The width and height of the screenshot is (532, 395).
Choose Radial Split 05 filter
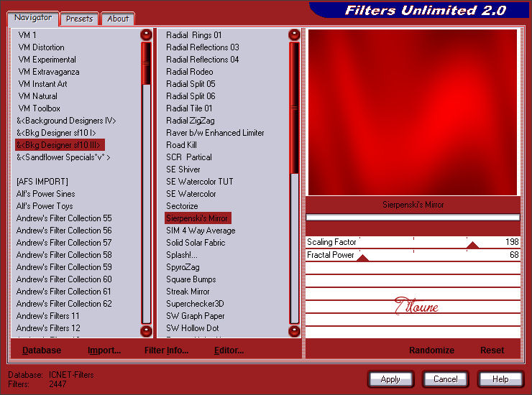[191, 84]
